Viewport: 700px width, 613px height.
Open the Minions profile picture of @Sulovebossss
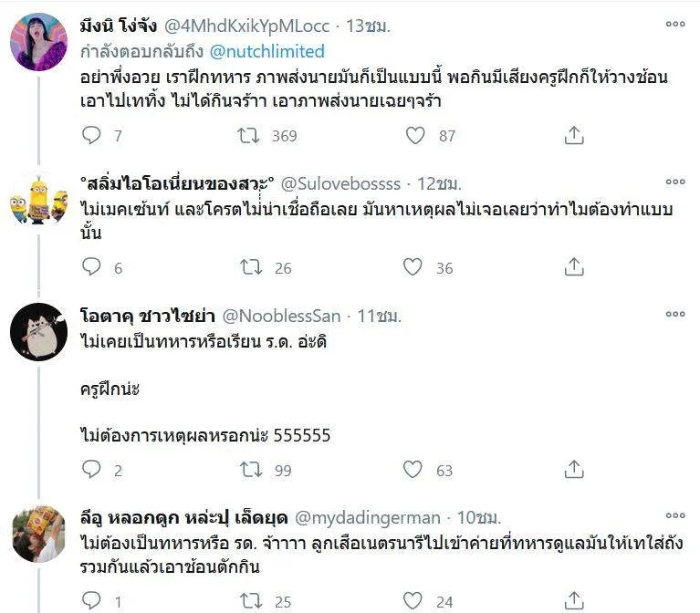click(38, 201)
